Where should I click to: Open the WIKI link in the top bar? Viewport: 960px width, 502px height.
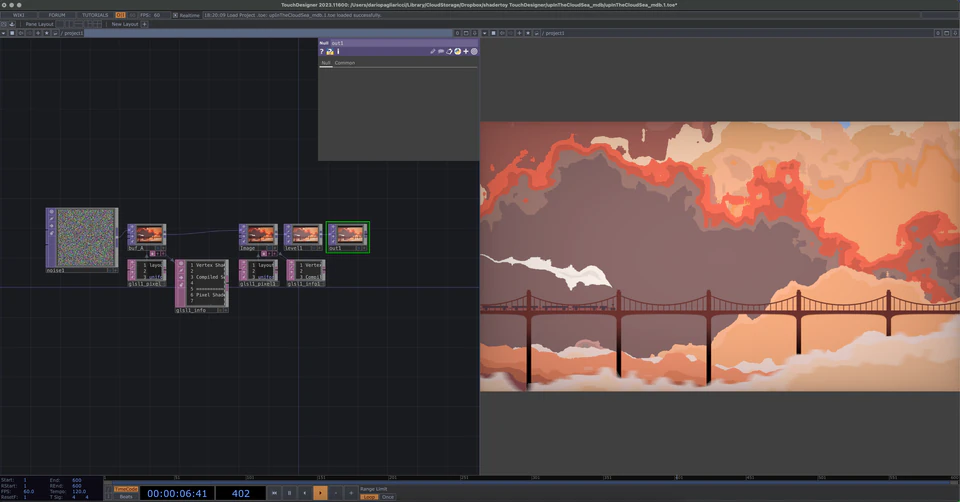pos(18,15)
